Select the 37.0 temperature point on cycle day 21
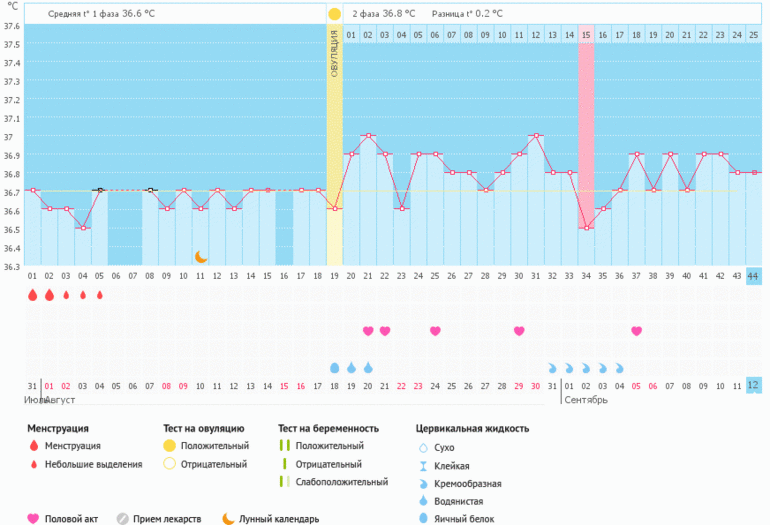 point(368,136)
